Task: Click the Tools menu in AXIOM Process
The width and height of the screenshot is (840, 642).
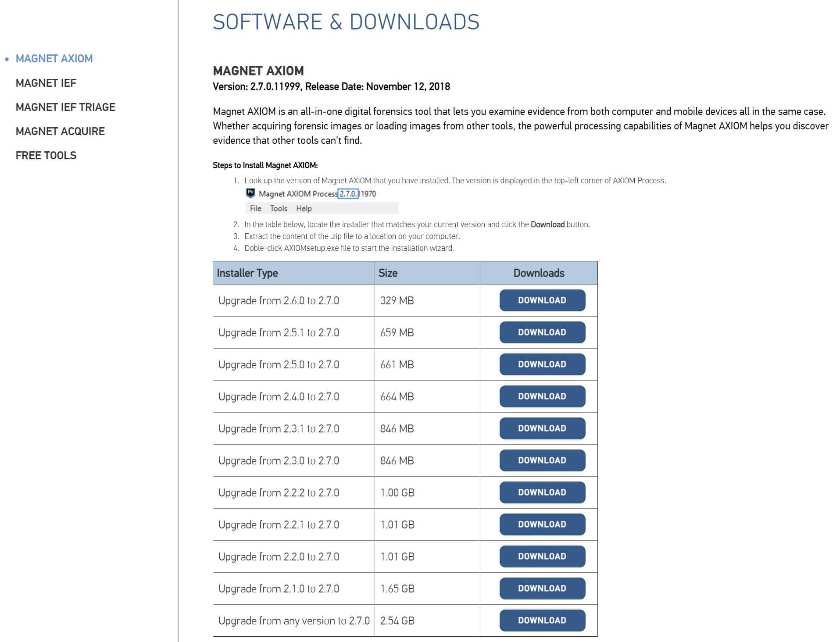Action: tap(279, 208)
